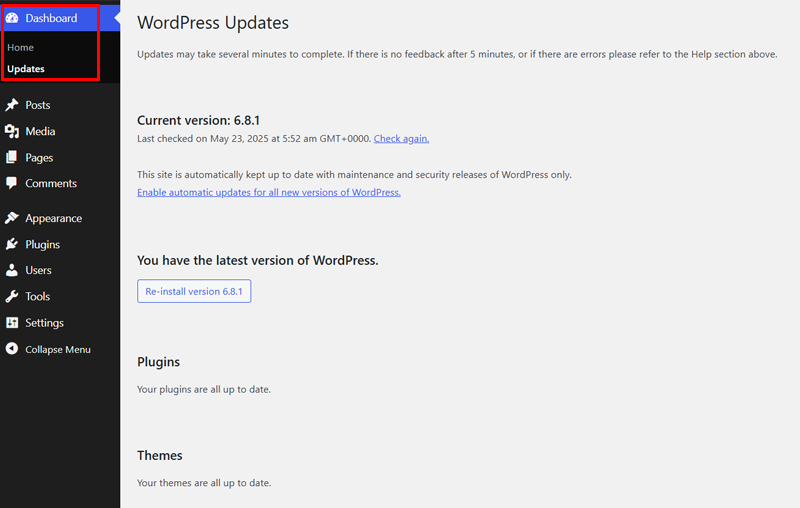800x508 pixels.
Task: Click WordPress Updates page heading
Action: 213,23
